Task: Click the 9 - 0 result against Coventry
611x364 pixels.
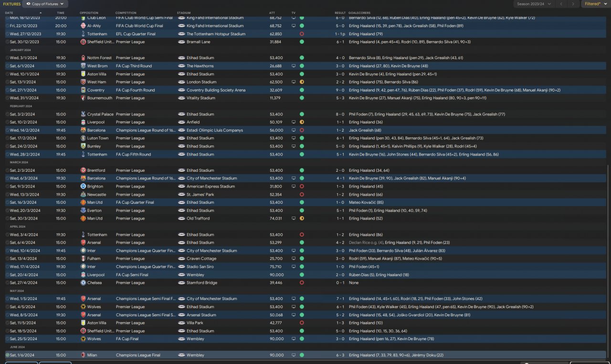Action: (340, 90)
